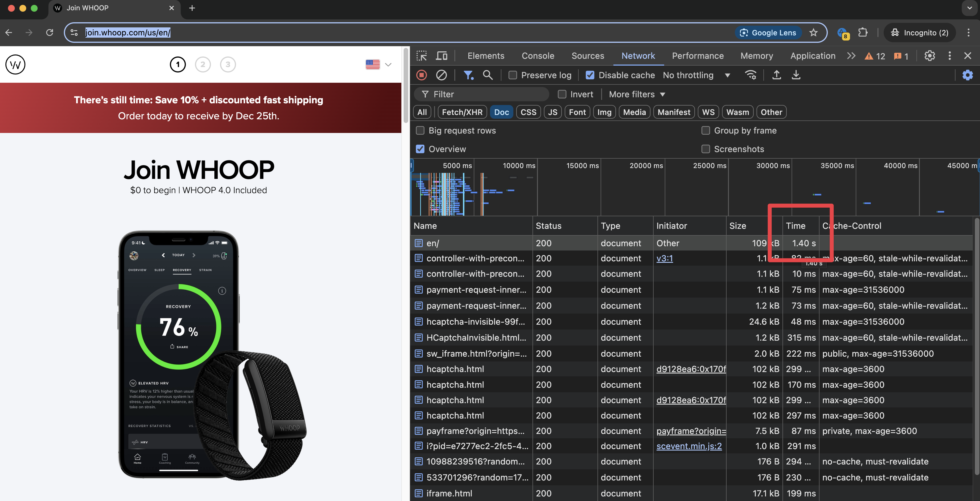Screen dimensions: 980x501
Task: Click the v3:1 initiator link
Action: tap(665, 258)
